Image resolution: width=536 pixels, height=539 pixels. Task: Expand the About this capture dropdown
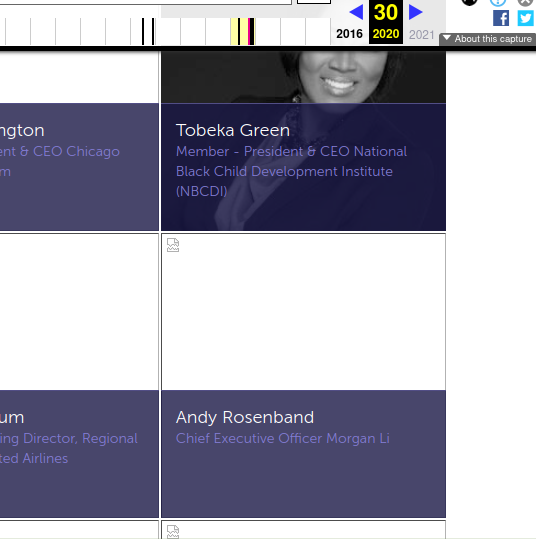click(x=487, y=39)
